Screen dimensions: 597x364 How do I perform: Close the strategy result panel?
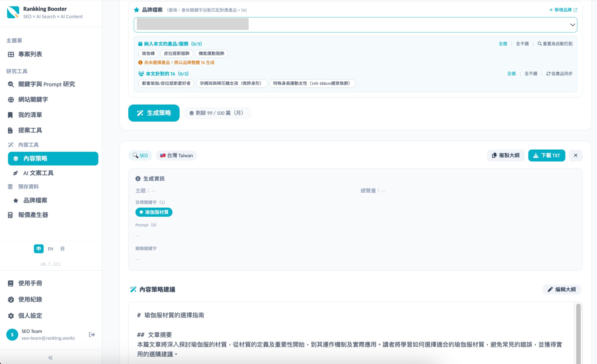pos(576,156)
